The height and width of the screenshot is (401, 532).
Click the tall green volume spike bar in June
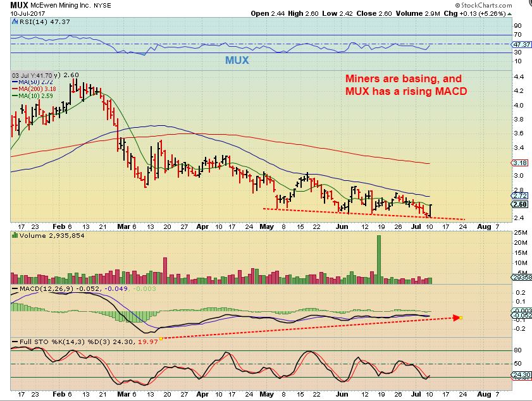(379, 259)
